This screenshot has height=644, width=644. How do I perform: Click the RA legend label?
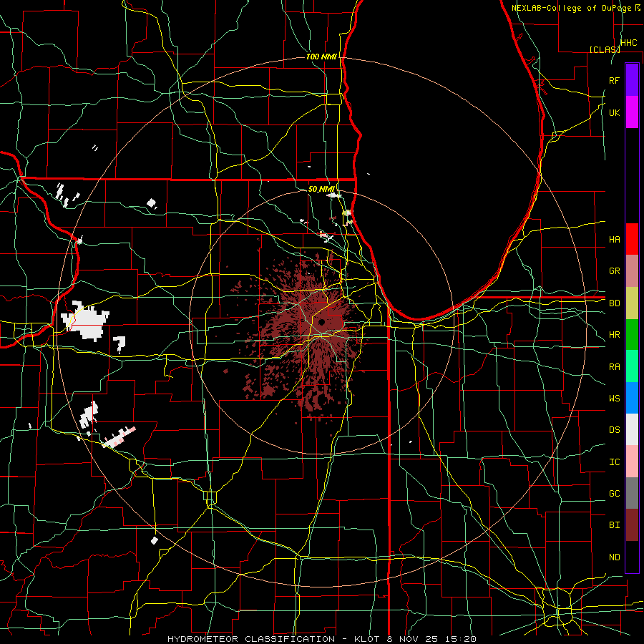(615, 367)
